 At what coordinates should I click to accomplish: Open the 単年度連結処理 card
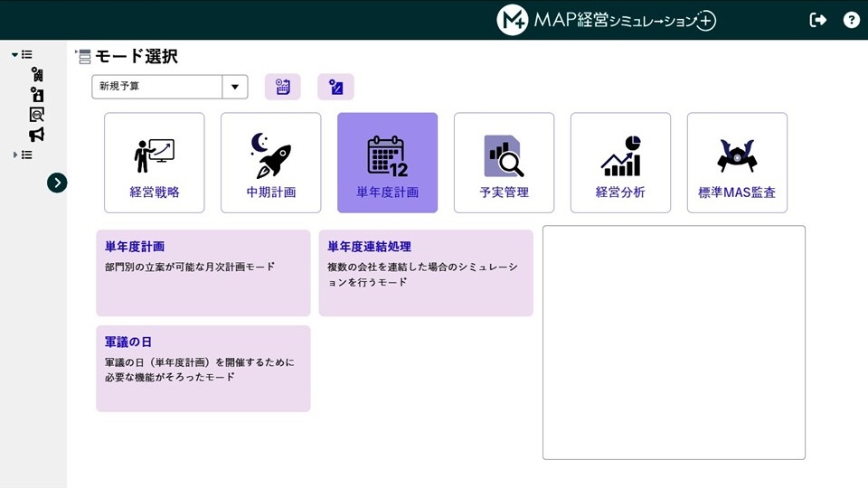coord(425,272)
